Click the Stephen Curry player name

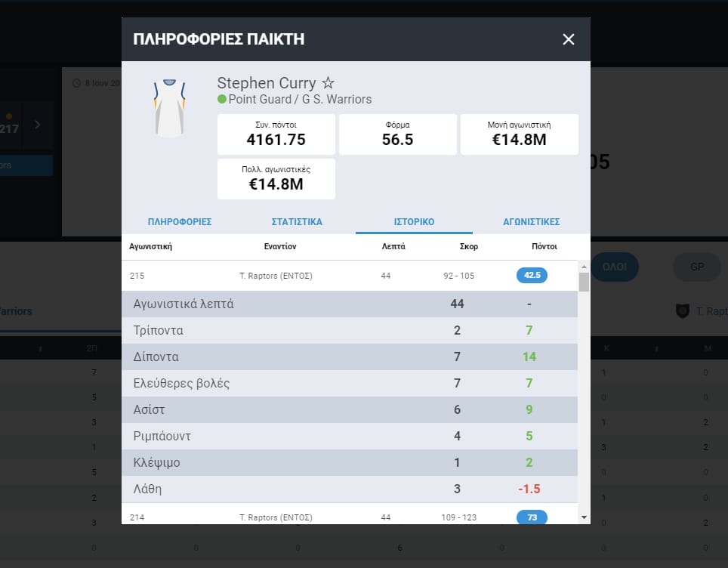267,83
